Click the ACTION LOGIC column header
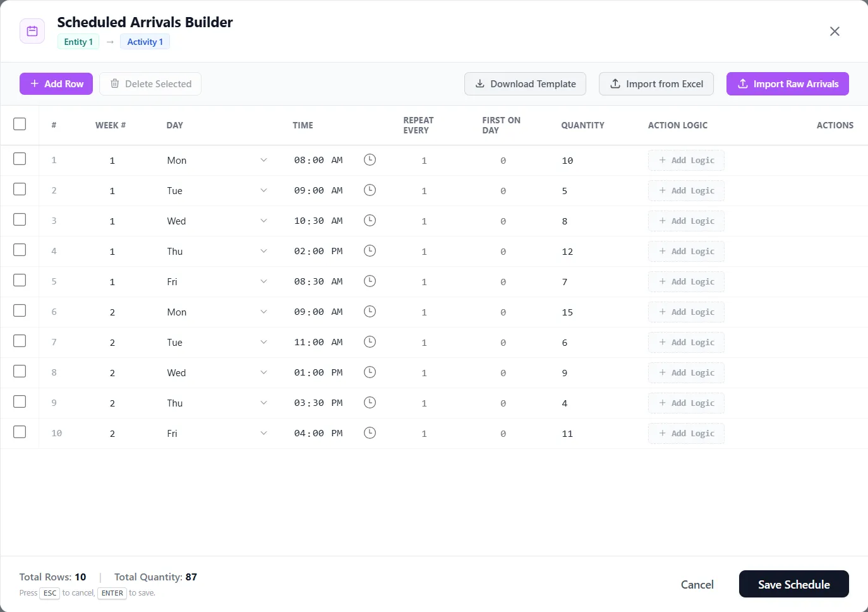The width and height of the screenshot is (868, 612). click(678, 125)
